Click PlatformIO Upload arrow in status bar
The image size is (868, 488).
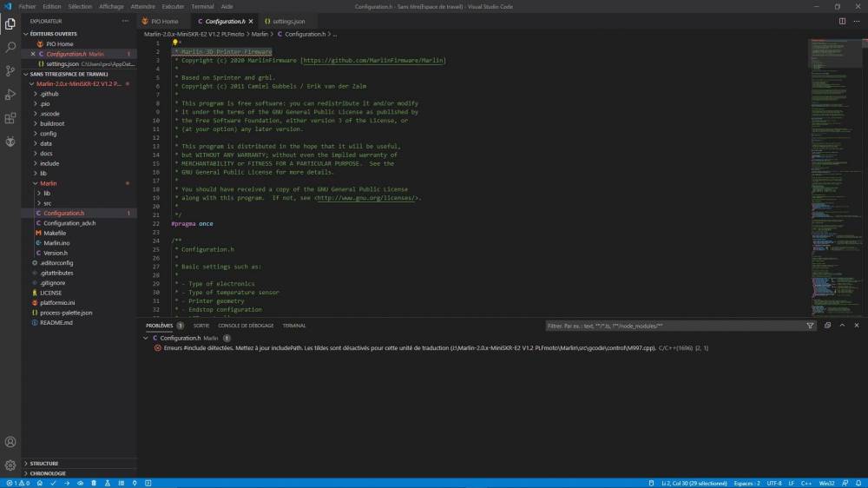pyautogui.click(x=67, y=483)
